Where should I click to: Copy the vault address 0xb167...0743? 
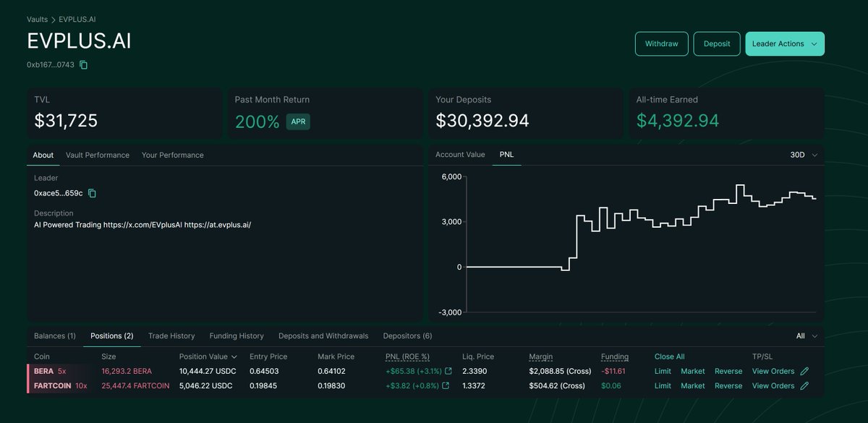[83, 64]
